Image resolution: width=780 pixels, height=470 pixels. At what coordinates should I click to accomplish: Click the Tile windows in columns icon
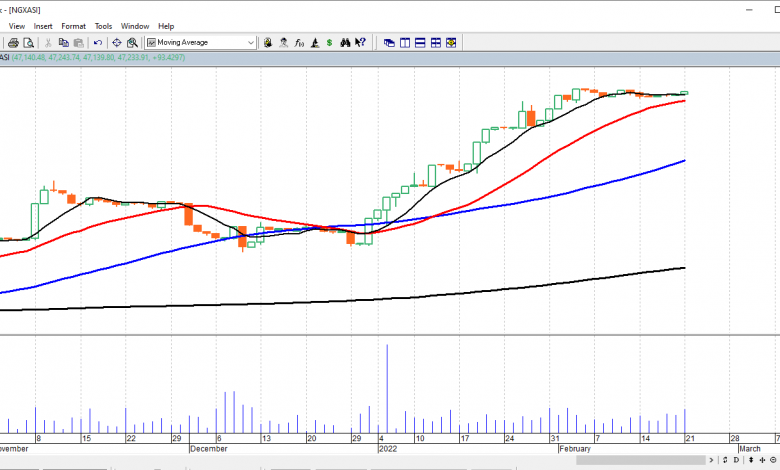coord(405,43)
